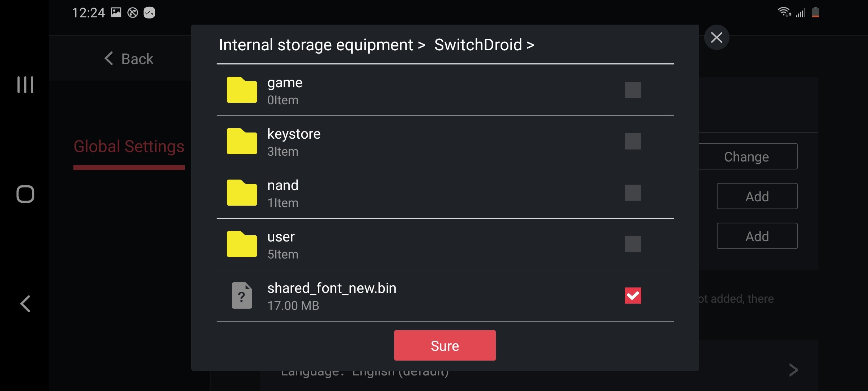Open the game folder icon
The image size is (868, 391).
[242, 90]
